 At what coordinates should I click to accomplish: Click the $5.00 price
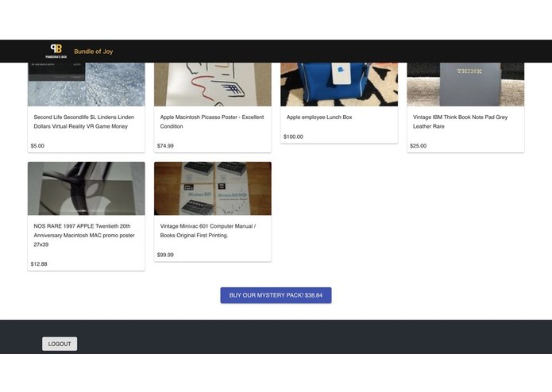click(x=37, y=146)
